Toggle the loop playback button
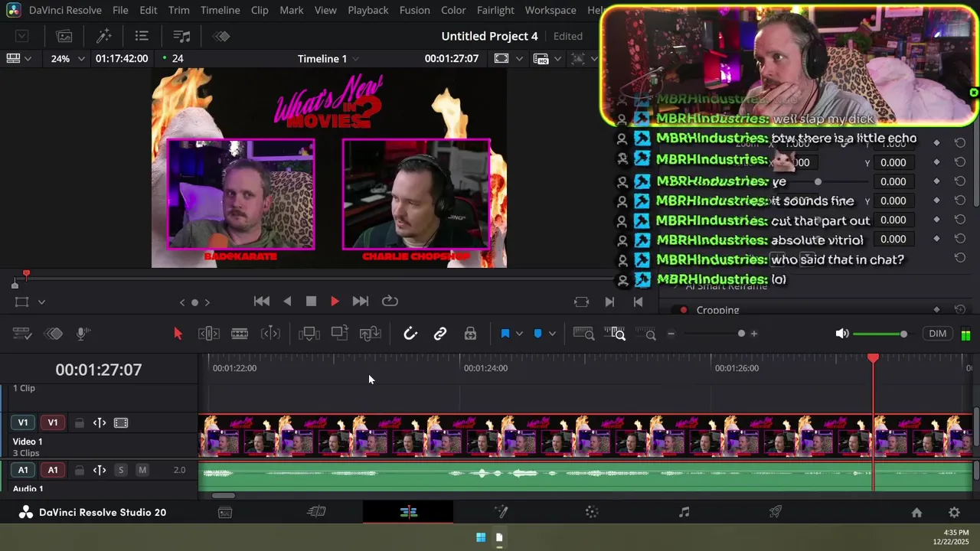 (390, 301)
